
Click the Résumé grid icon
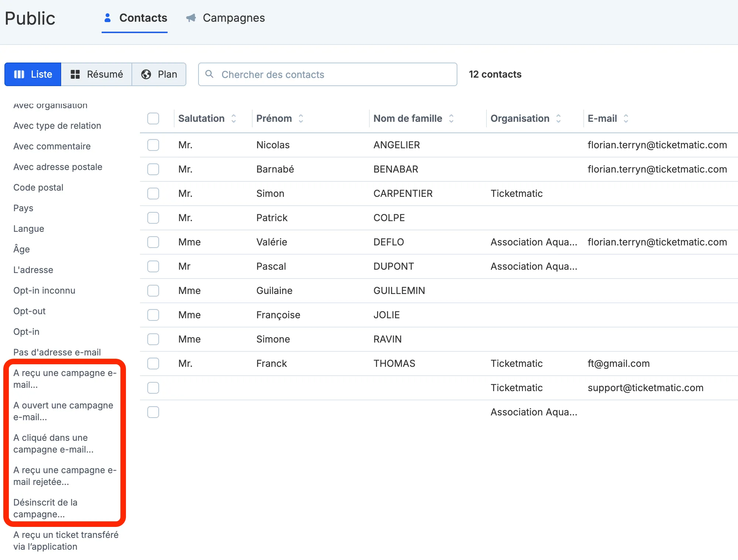pos(75,74)
